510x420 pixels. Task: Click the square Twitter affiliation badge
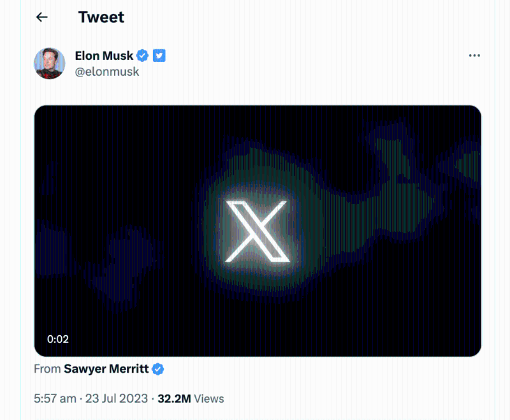click(159, 56)
